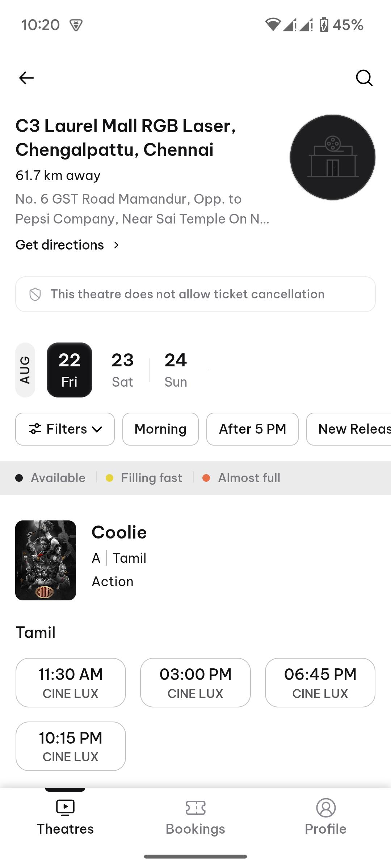Image resolution: width=391 pixels, height=868 pixels.
Task: Expand the Filters dropdown
Action: point(65,429)
